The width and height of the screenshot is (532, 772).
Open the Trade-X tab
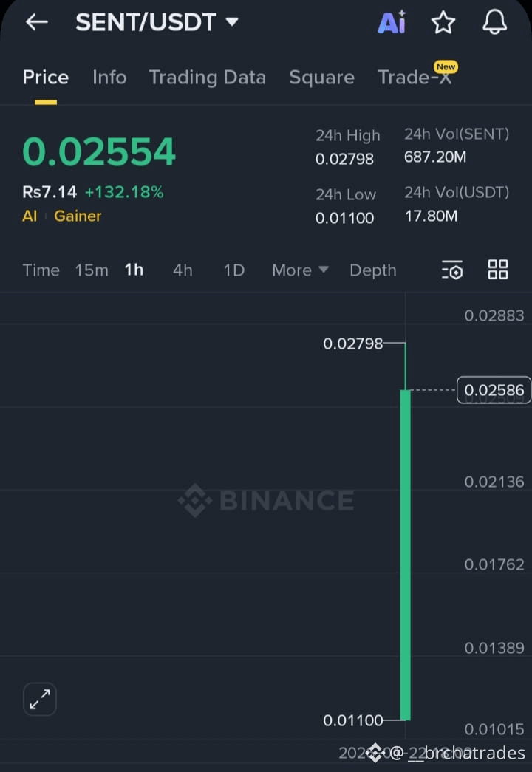tap(415, 78)
